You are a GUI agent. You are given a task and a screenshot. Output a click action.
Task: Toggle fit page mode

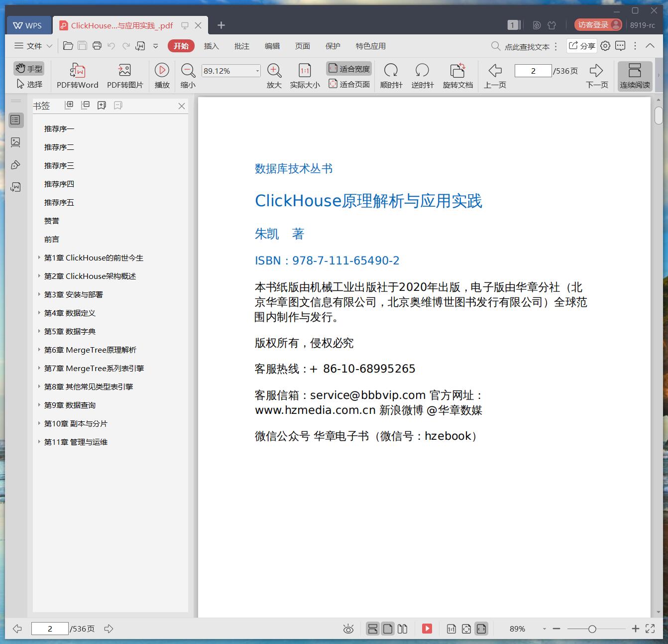click(x=349, y=84)
